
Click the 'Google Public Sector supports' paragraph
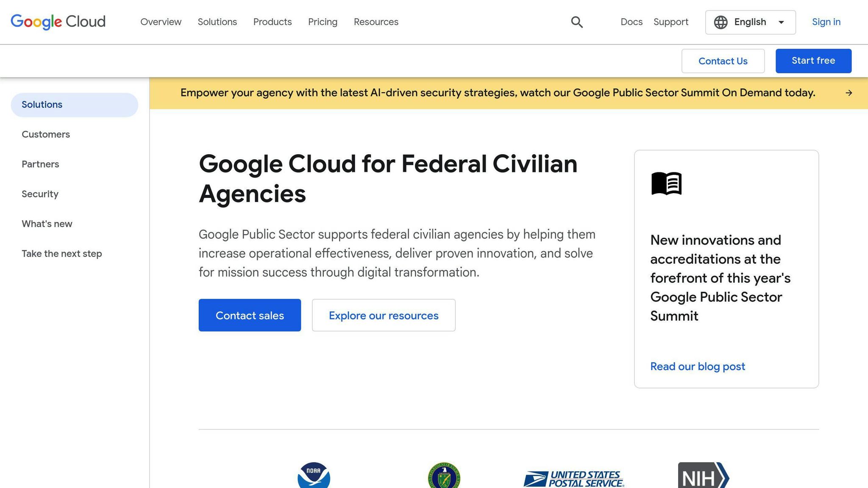click(x=397, y=253)
